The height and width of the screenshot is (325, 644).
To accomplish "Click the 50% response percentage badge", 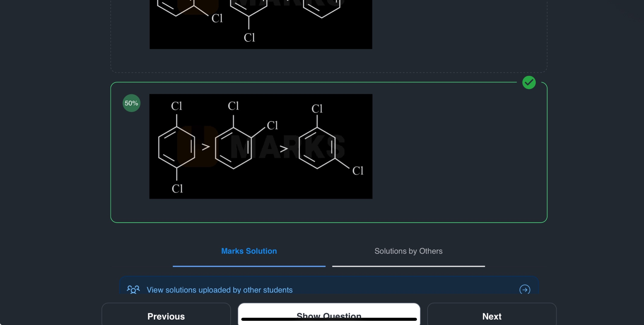I will pos(131,103).
